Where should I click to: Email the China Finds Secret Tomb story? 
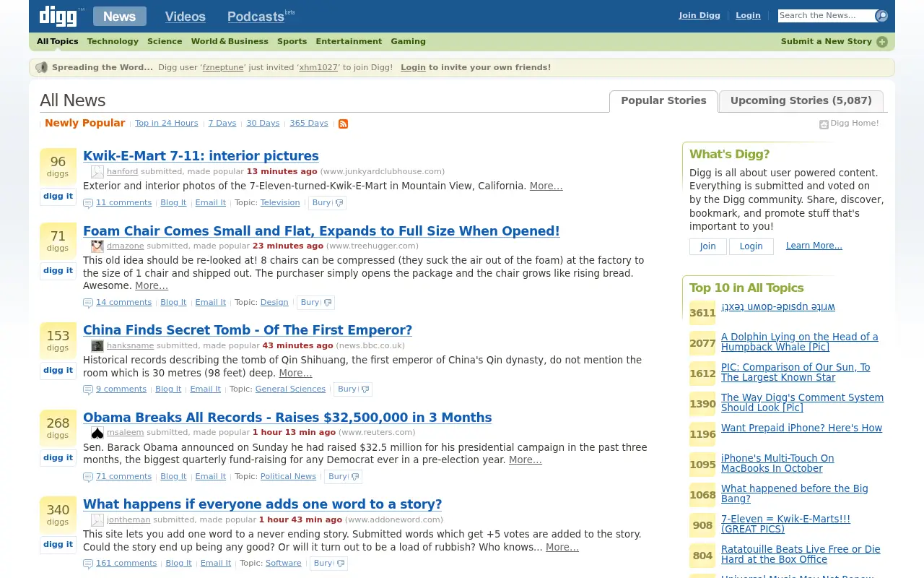[x=205, y=389]
